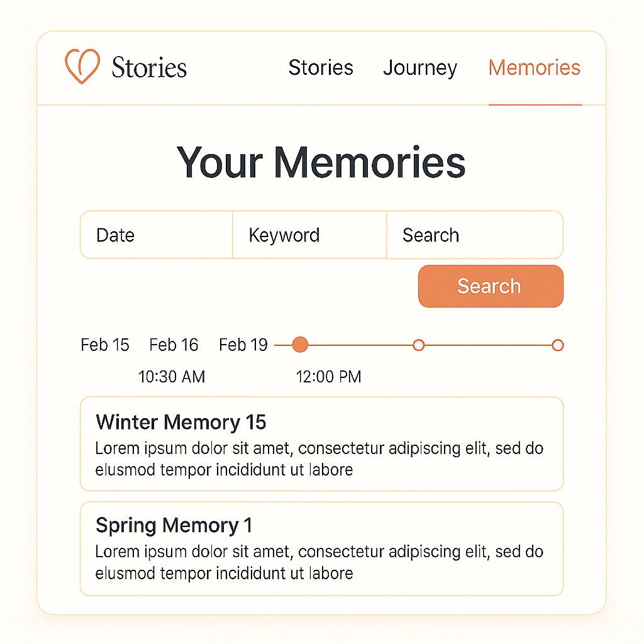
Task: Click the orange heart logo icon
Action: coord(82,67)
